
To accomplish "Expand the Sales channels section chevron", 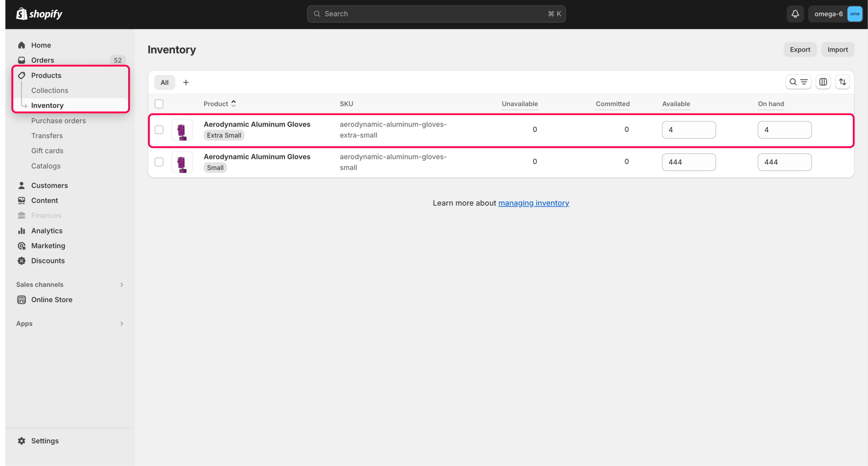I will point(122,285).
